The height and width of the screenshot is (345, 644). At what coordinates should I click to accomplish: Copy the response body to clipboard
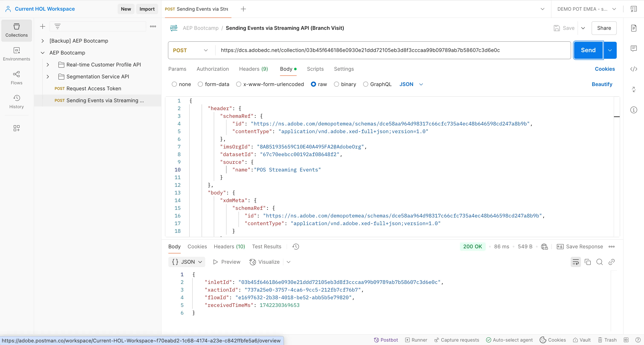588,262
